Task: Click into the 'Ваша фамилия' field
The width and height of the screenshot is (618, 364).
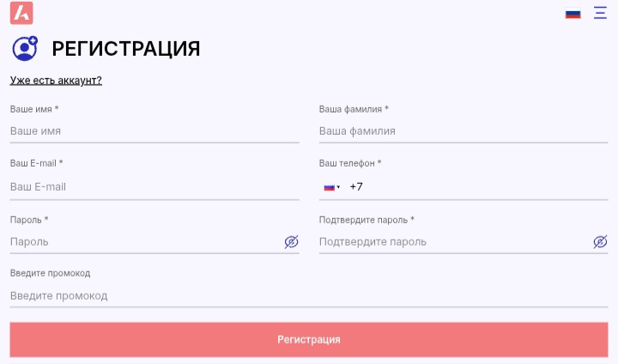Action: point(463,131)
